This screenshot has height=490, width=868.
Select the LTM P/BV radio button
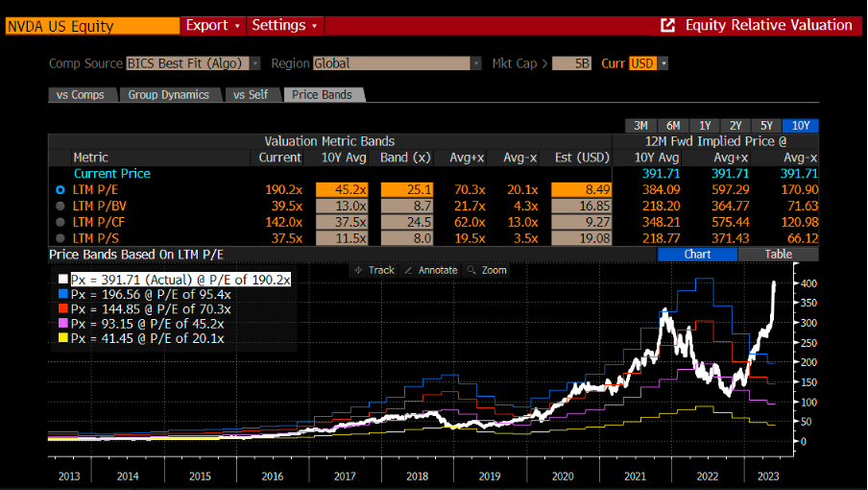pos(60,206)
